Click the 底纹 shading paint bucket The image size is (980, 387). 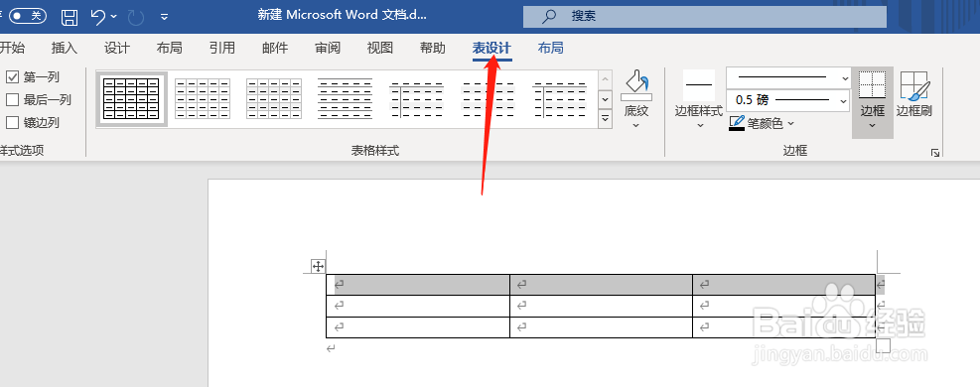(x=636, y=85)
